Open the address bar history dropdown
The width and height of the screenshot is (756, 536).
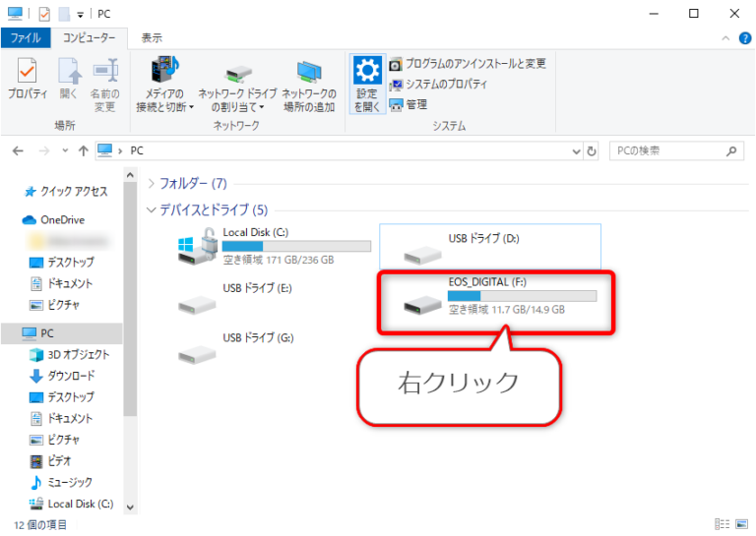(x=576, y=151)
